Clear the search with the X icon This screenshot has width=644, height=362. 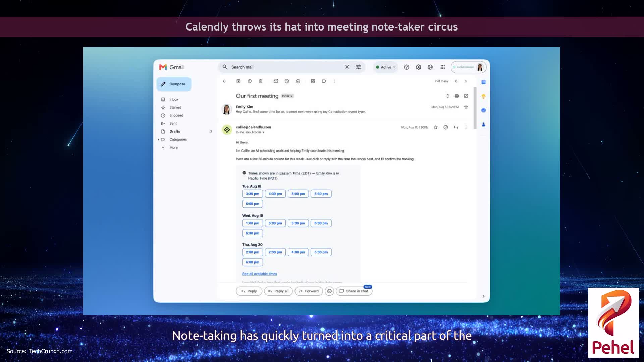click(347, 67)
